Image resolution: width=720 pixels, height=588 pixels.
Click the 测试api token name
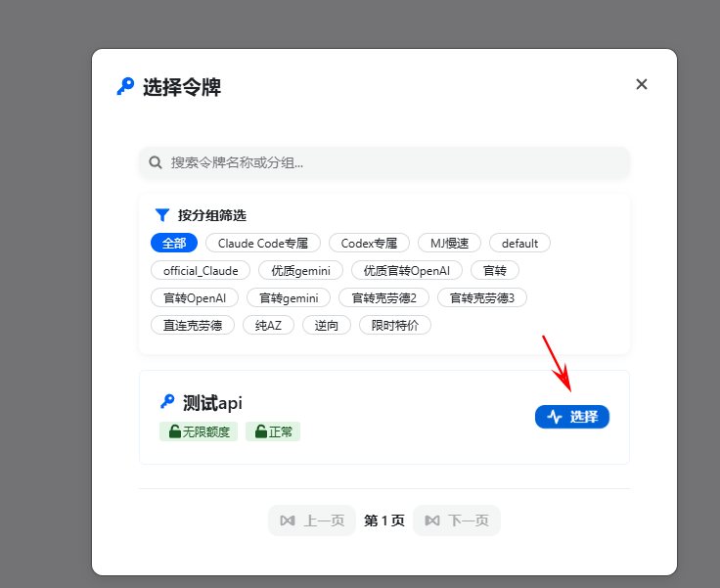(212, 402)
